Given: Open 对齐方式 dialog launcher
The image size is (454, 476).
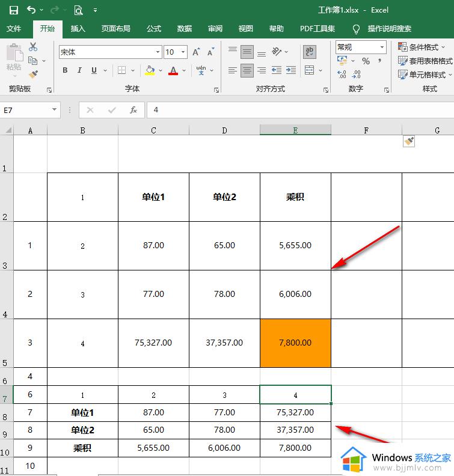Looking at the screenshot, I should click(x=325, y=90).
